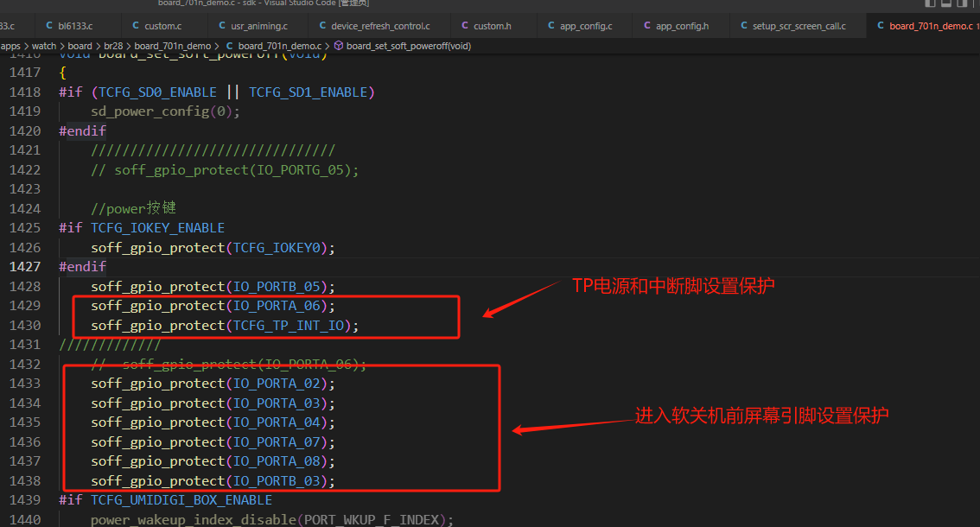
Task: Switch to the app_config.c tab
Action: 586,26
